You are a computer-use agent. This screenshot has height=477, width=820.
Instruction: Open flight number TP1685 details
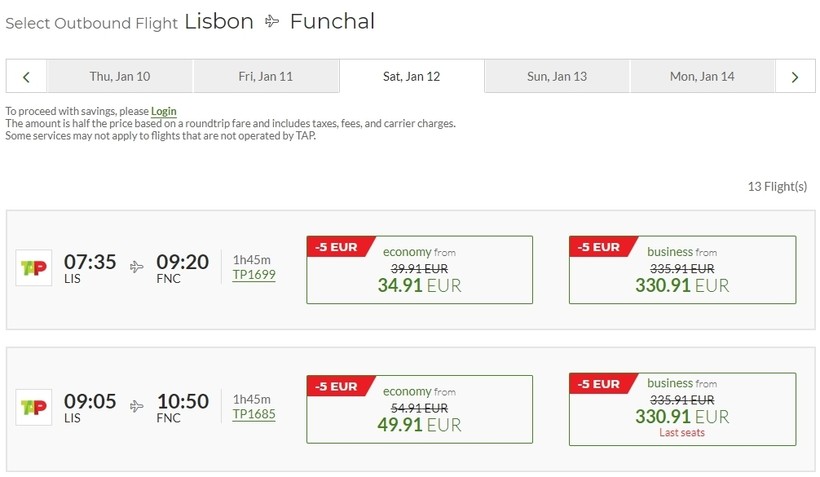coord(254,414)
